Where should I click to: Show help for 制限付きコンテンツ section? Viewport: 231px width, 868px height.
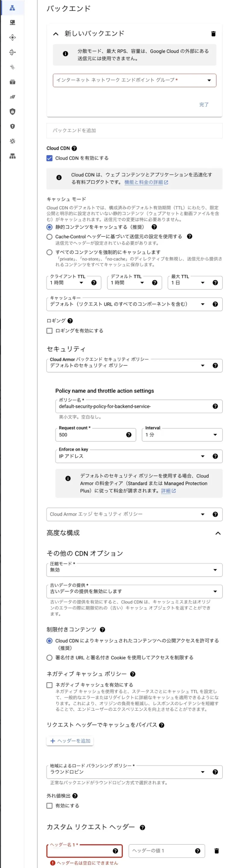102,630
